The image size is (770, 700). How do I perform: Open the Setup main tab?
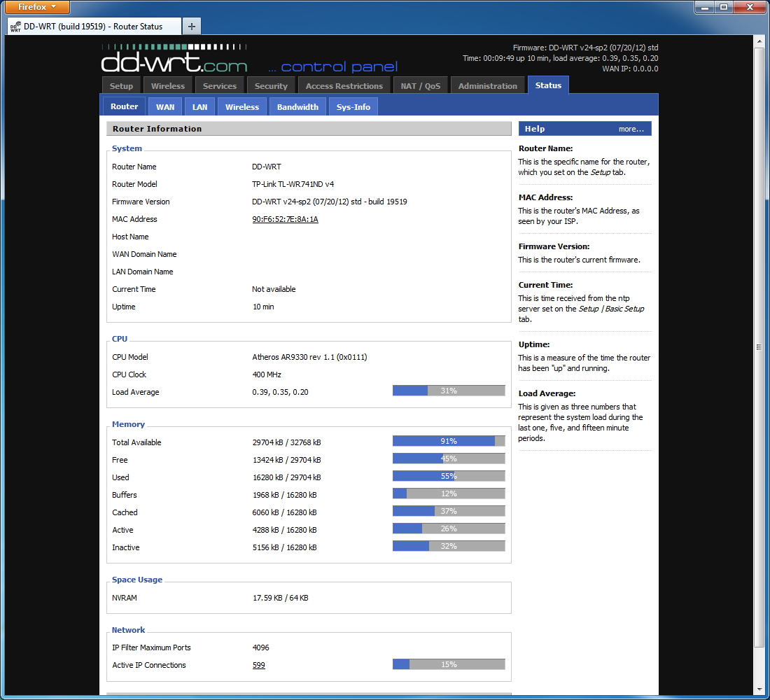click(x=121, y=86)
